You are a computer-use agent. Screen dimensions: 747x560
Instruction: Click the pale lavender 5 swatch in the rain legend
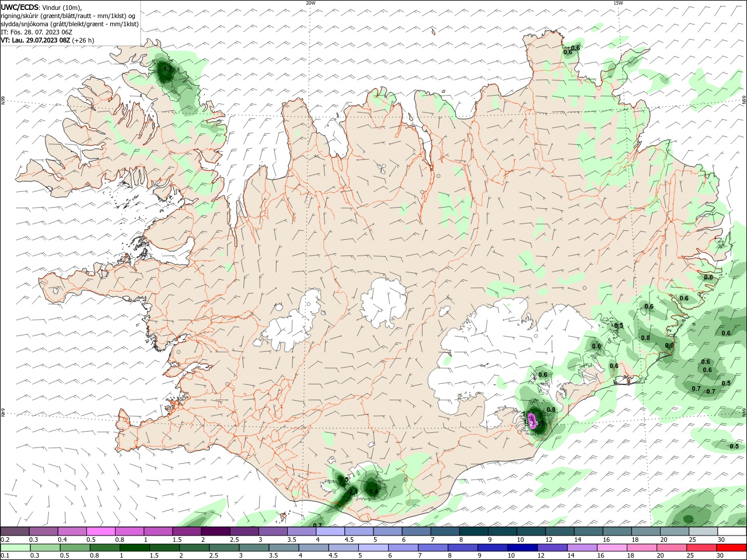tap(373, 548)
